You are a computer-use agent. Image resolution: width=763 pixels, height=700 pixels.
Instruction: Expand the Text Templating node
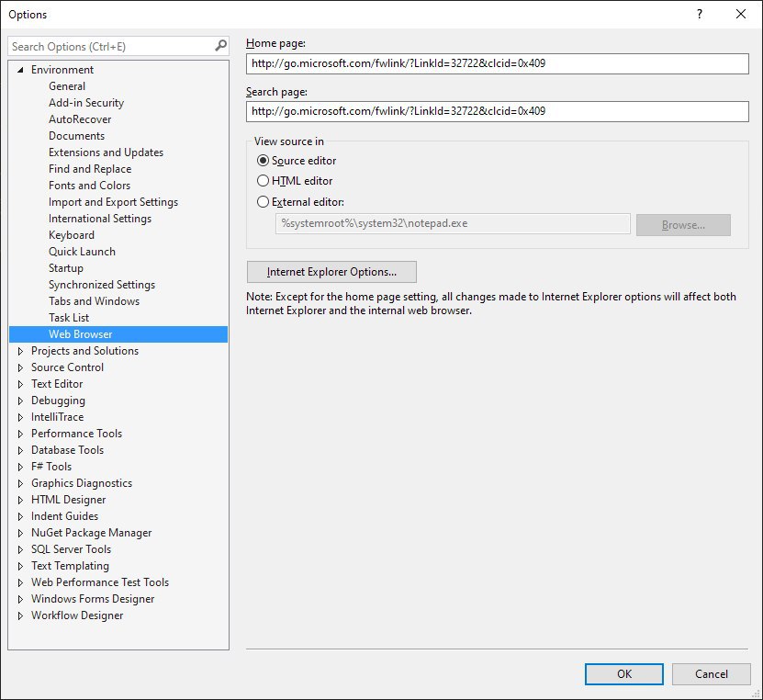[20, 566]
